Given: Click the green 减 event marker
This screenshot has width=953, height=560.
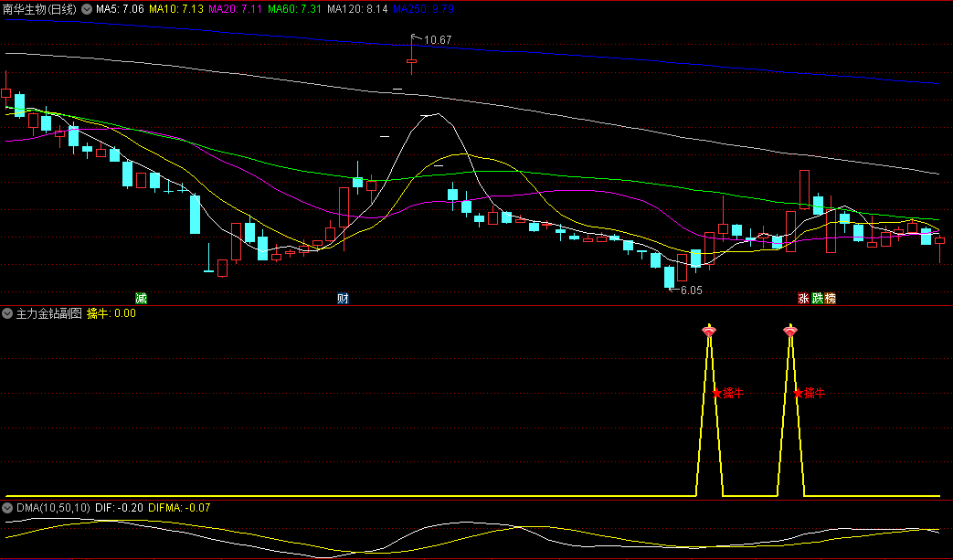Looking at the screenshot, I should coord(141,298).
